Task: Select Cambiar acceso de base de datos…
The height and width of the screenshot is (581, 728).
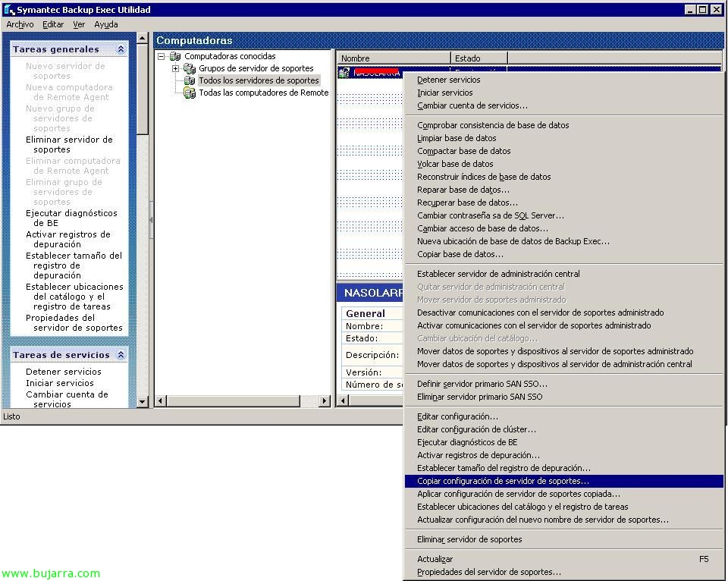Action: (x=563, y=228)
